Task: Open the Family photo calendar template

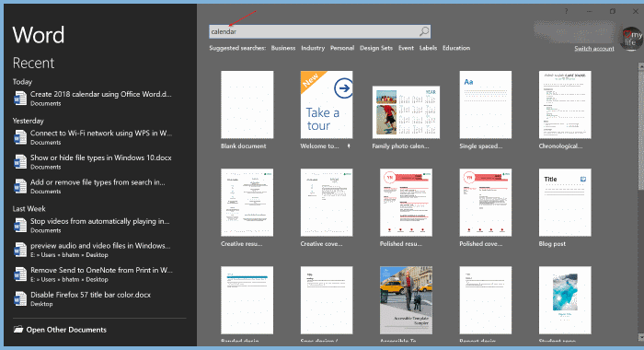Action: tap(406, 111)
